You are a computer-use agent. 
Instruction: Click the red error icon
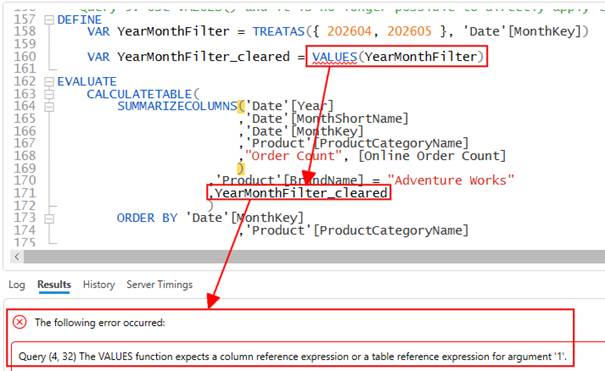pyautogui.click(x=20, y=322)
